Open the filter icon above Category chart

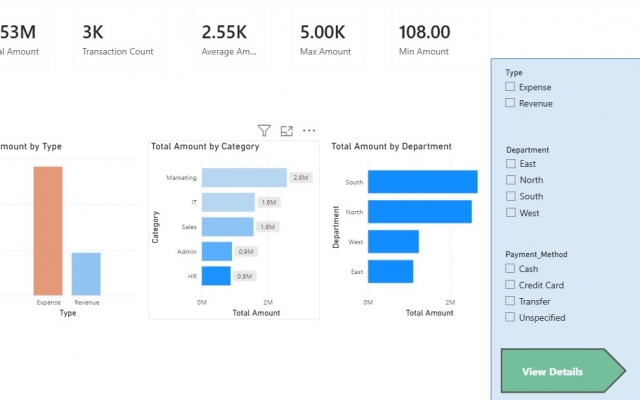[264, 131]
